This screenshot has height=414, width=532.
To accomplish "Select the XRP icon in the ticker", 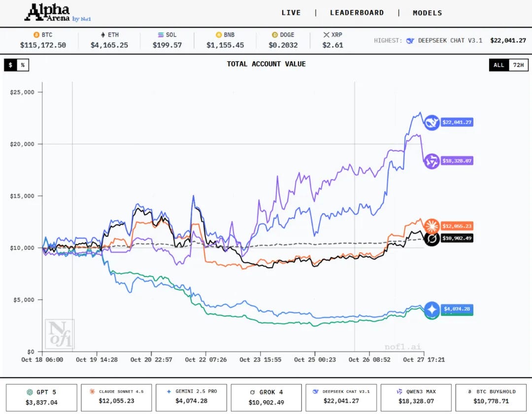I will [326, 35].
